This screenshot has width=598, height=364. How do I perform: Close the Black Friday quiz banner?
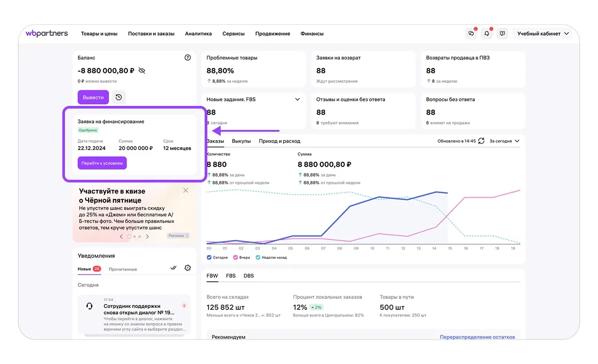point(186,190)
